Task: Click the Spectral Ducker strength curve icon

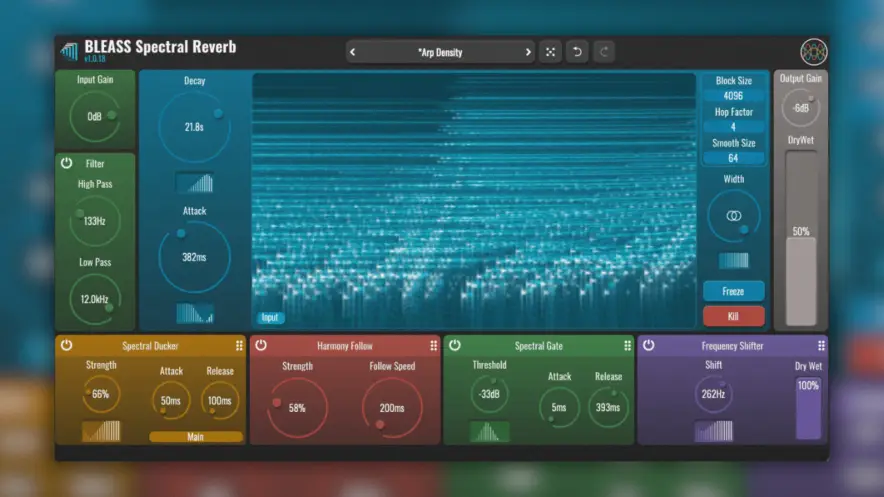Action: 101,431
